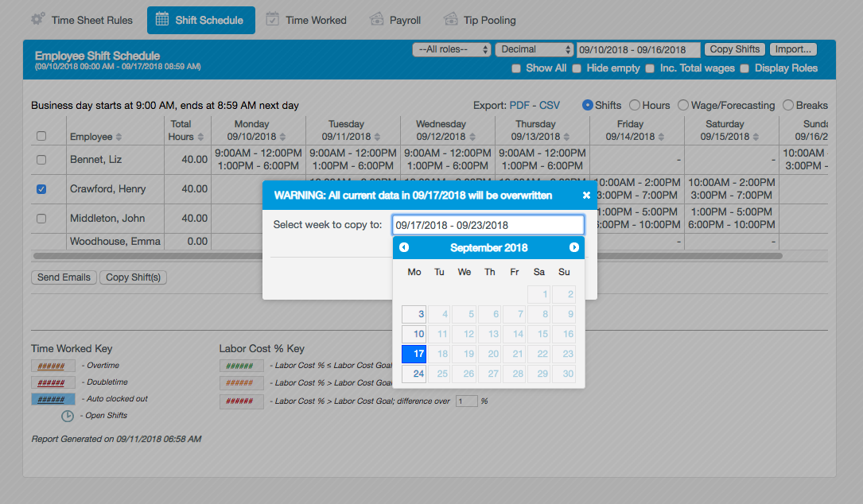The image size is (863, 504).
Task: Go to next month in the date picker
Action: [x=574, y=247]
